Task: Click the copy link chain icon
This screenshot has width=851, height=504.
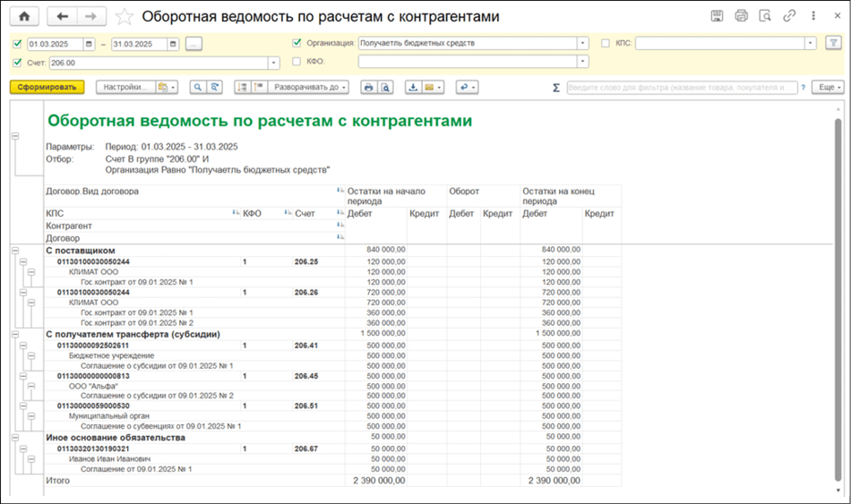Action: 789,16
